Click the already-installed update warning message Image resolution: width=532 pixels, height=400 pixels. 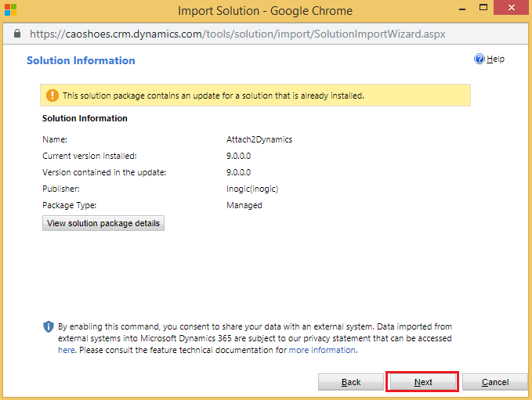(213, 95)
